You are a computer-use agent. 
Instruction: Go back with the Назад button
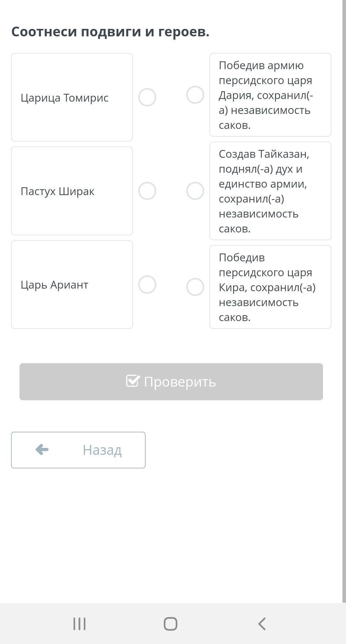click(x=78, y=450)
